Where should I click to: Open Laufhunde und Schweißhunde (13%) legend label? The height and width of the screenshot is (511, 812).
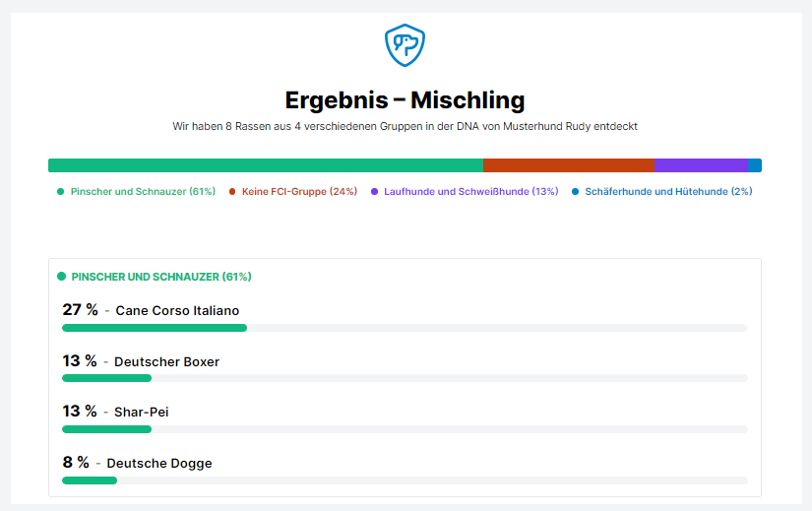click(x=471, y=192)
